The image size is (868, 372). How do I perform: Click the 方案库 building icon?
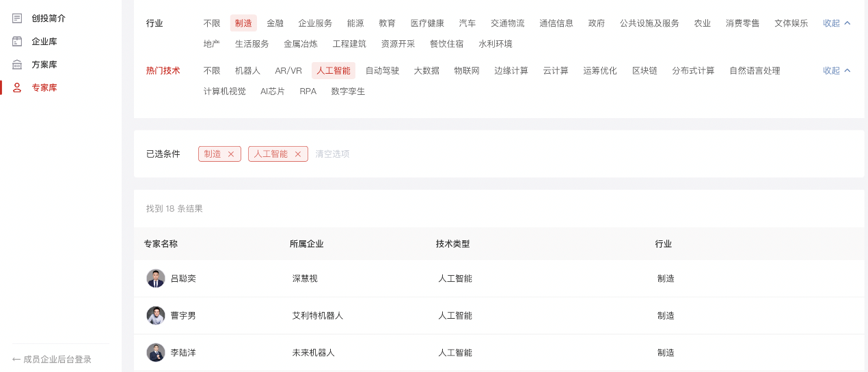tap(17, 65)
